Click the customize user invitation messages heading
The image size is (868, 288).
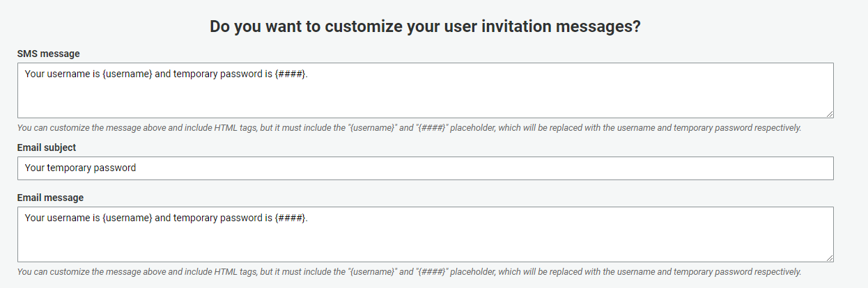[x=425, y=27]
